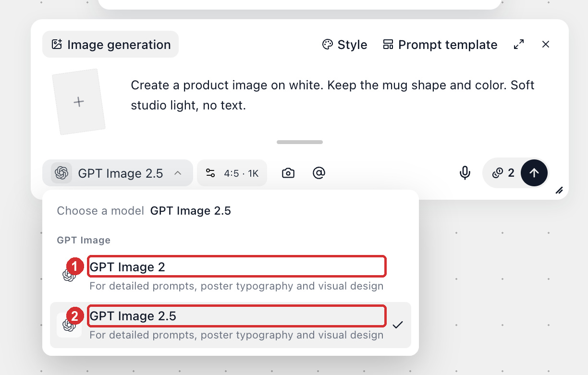Click the palette icon beside Style
This screenshot has height=375, width=588.
328,45
